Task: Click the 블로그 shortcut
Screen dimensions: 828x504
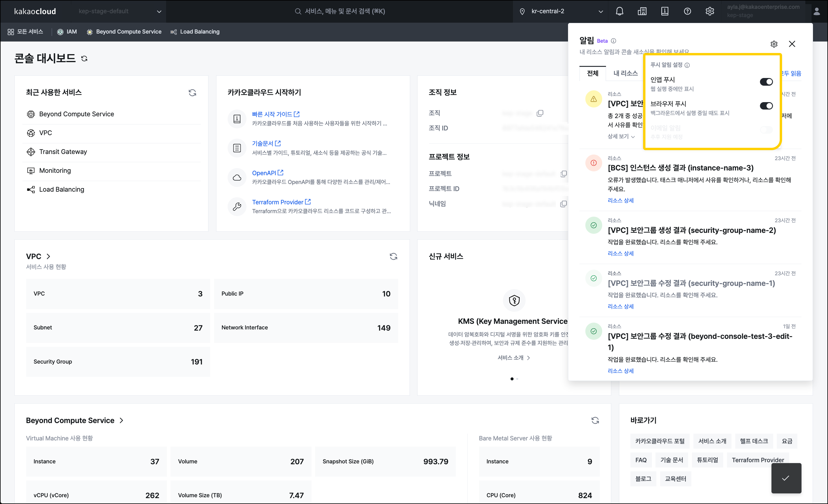Action: pyautogui.click(x=643, y=479)
